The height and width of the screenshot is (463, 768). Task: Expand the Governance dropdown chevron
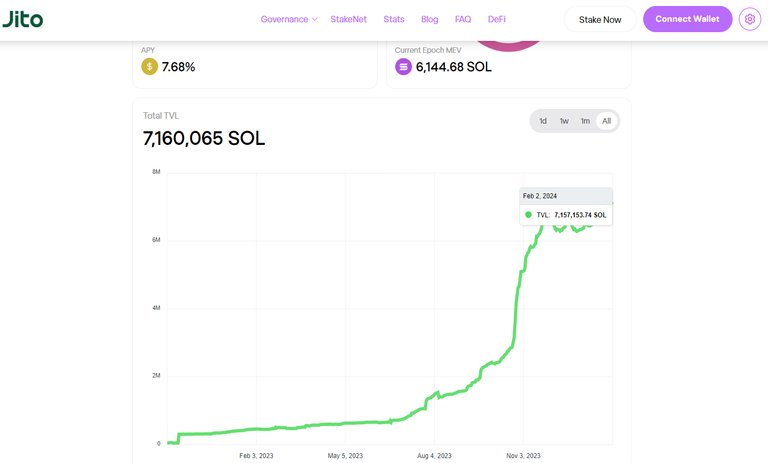tap(314, 19)
